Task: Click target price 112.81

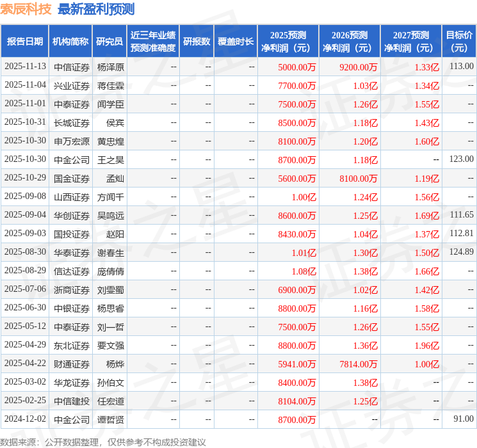Action: pos(462,233)
